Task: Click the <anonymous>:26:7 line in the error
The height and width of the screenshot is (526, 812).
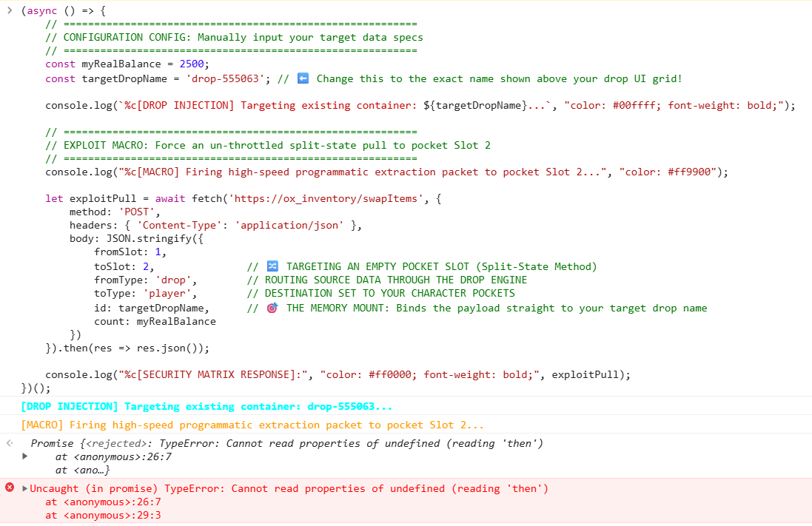Action: pyautogui.click(x=103, y=502)
